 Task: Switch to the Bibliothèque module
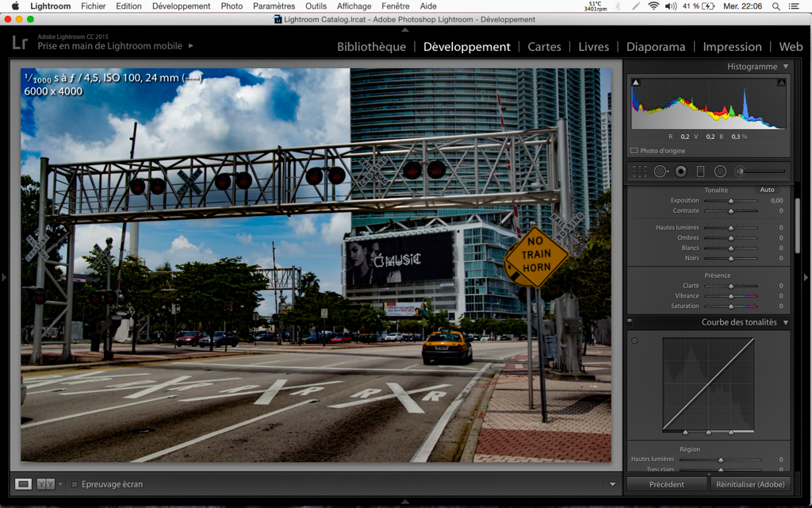[x=371, y=47]
